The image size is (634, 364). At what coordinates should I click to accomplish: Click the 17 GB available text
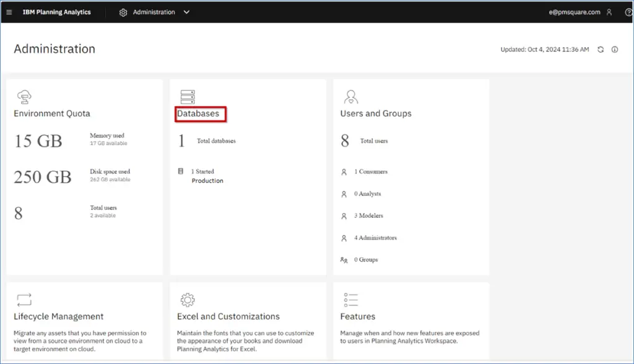108,143
